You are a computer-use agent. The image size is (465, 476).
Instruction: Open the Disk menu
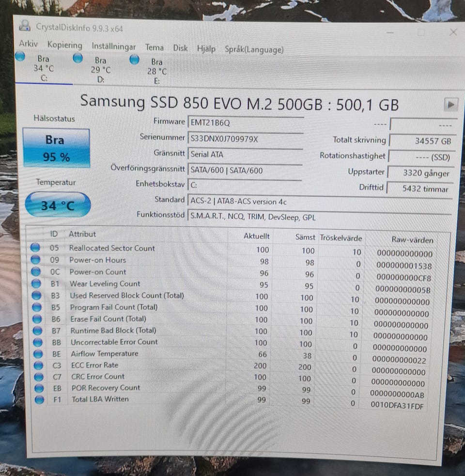click(x=180, y=48)
